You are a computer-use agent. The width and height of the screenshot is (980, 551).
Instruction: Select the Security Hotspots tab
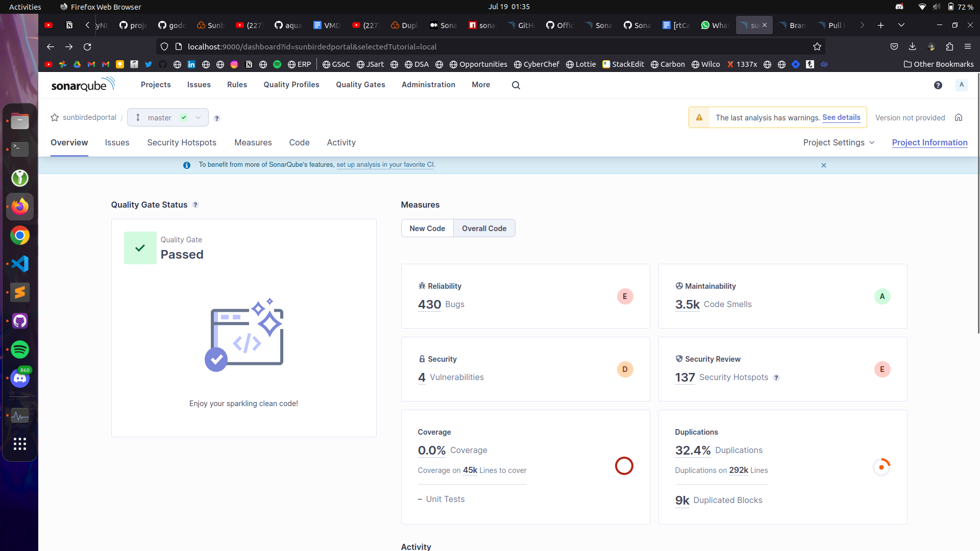(182, 142)
